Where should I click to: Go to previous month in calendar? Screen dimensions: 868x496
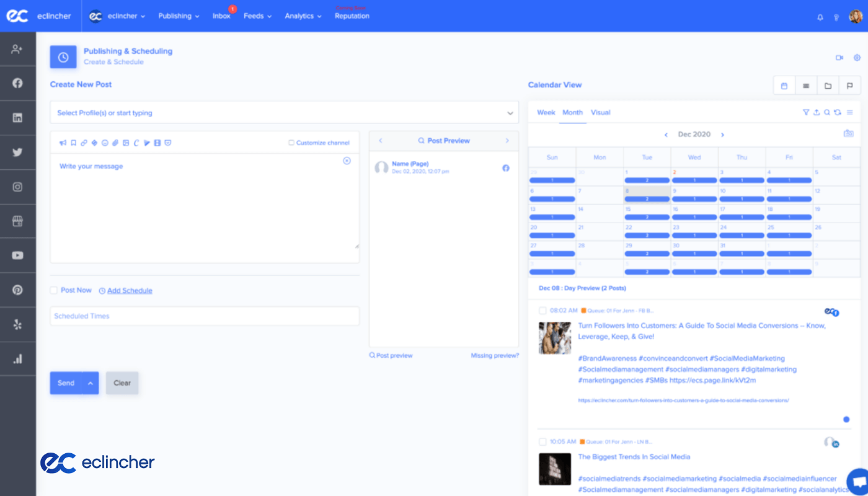666,135
